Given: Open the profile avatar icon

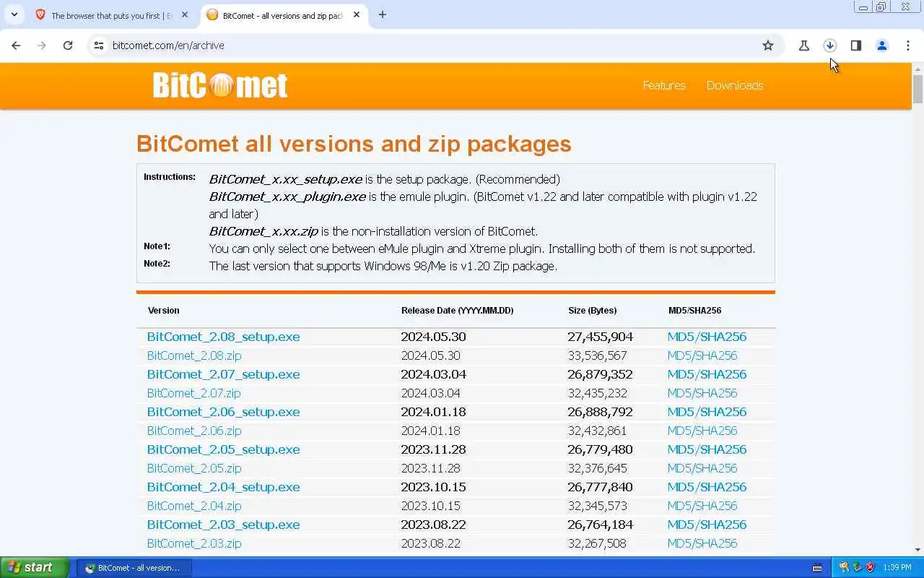Looking at the screenshot, I should coord(881,46).
